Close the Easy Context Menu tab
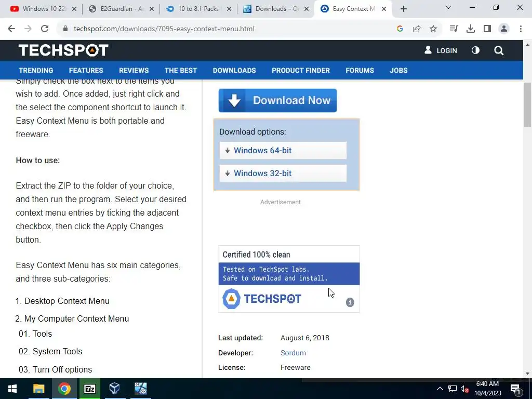The image size is (532, 399). (x=384, y=9)
